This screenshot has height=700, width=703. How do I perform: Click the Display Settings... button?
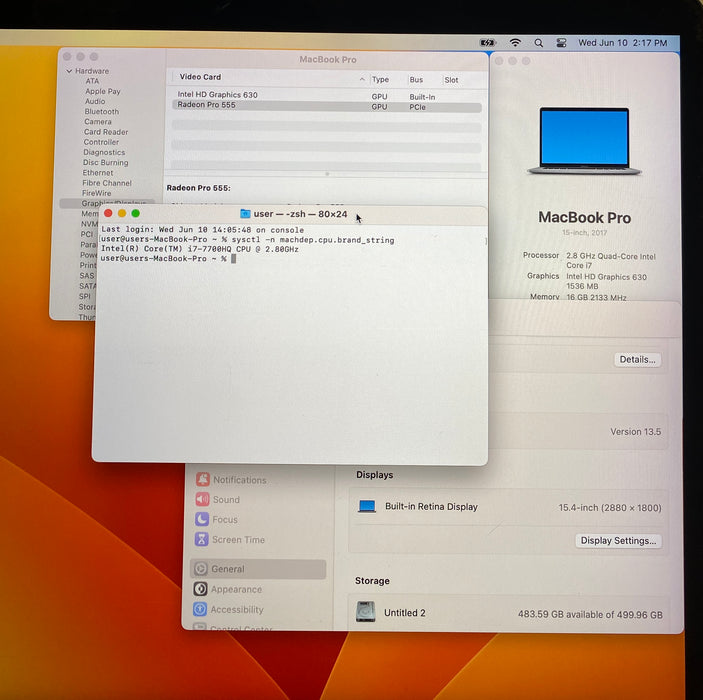(618, 541)
